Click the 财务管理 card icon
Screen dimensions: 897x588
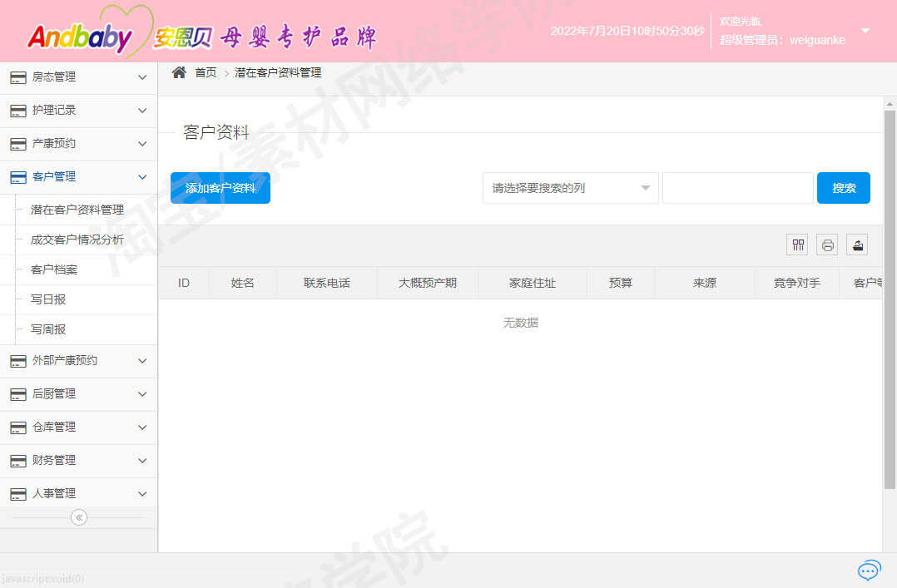(x=18, y=461)
